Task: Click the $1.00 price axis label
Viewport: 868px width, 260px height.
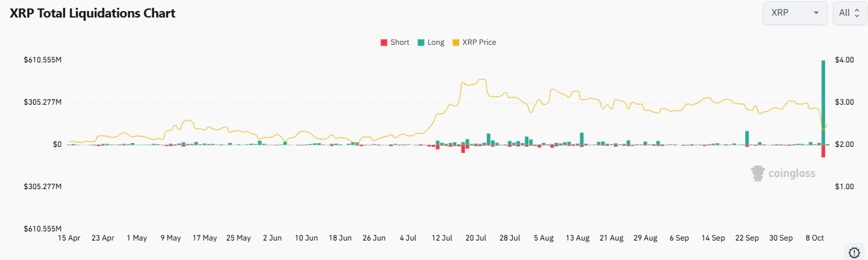Action: coord(845,187)
